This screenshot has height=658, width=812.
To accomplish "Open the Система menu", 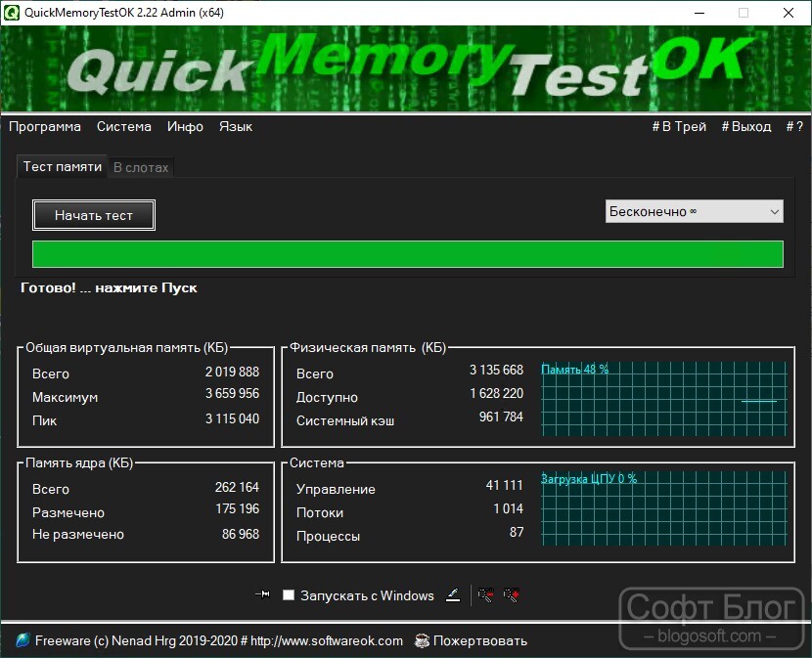I will click(x=124, y=127).
